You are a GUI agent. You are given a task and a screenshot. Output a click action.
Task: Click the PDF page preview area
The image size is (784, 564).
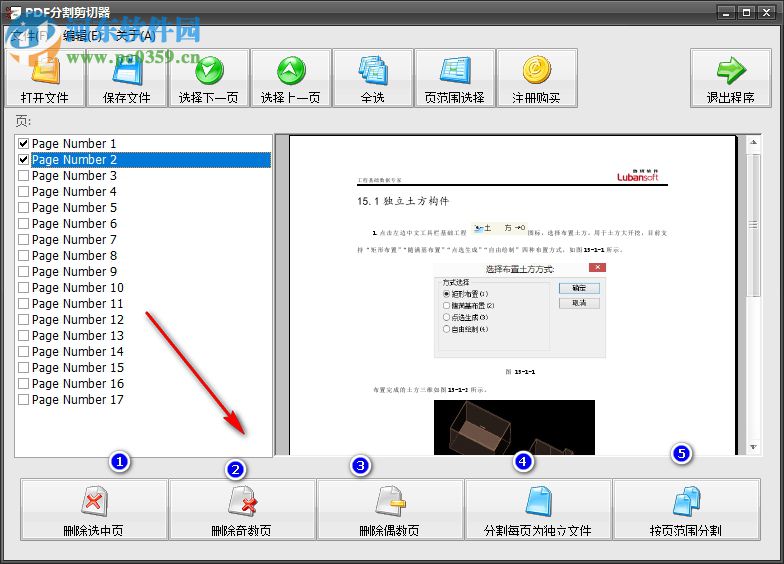[x=512, y=295]
